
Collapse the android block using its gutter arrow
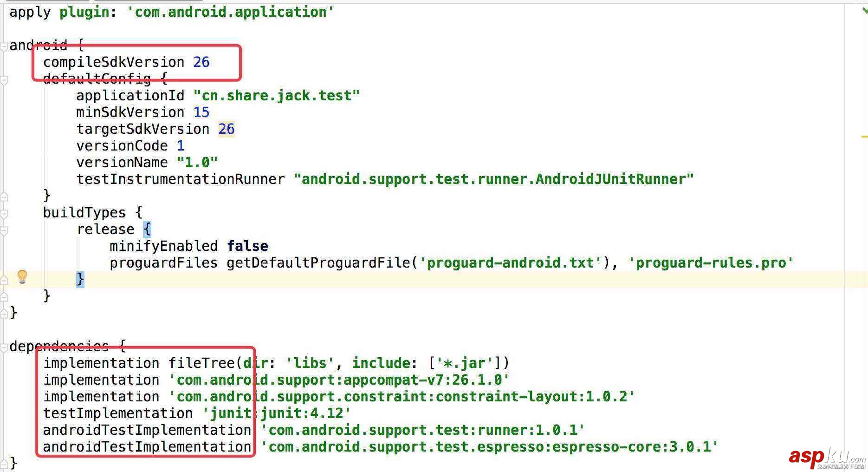coord(4,45)
